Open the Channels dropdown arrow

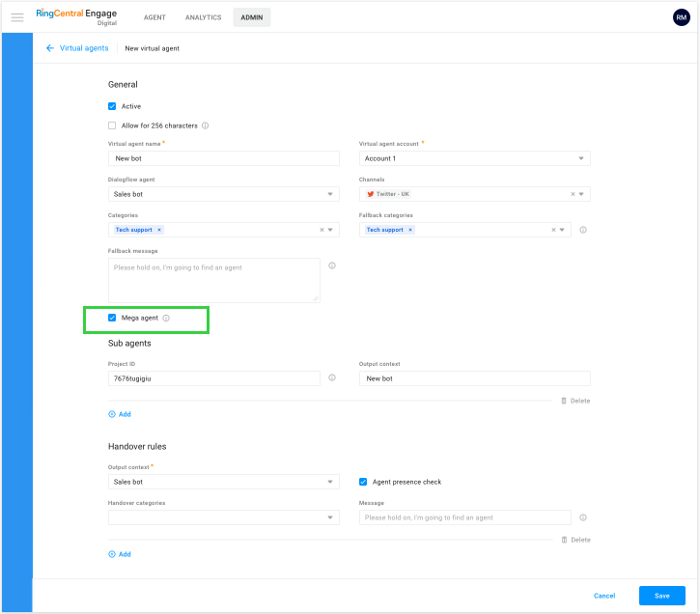click(x=581, y=194)
